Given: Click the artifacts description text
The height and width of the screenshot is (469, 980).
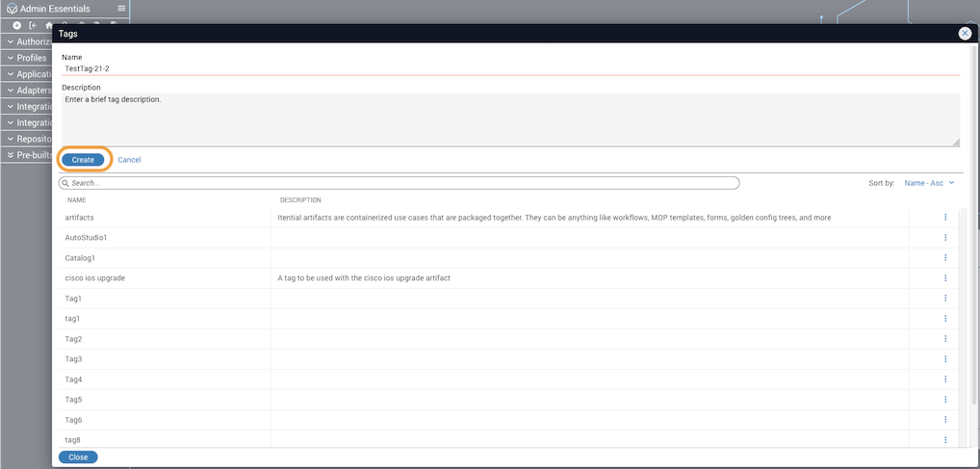Looking at the screenshot, I should click(554, 218).
